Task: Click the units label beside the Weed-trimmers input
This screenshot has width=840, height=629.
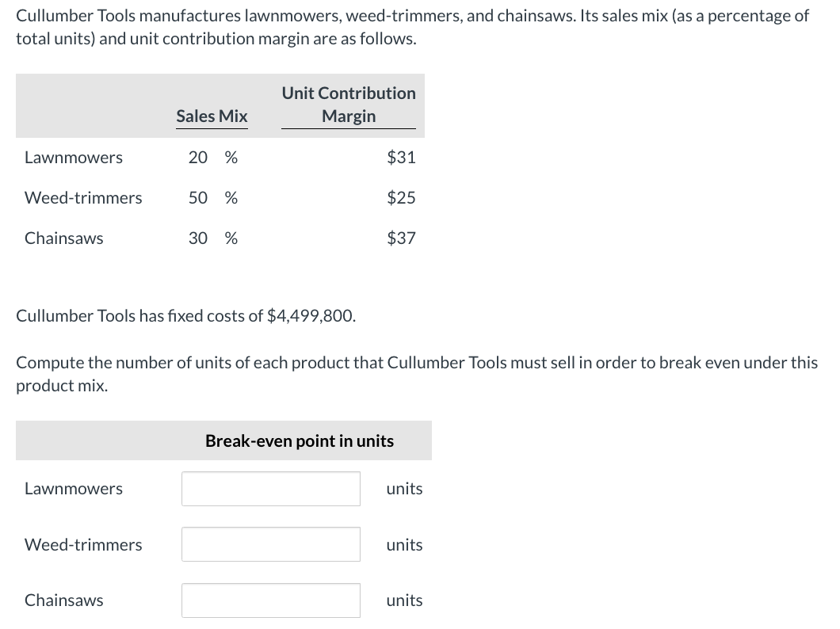Action: [x=404, y=545]
